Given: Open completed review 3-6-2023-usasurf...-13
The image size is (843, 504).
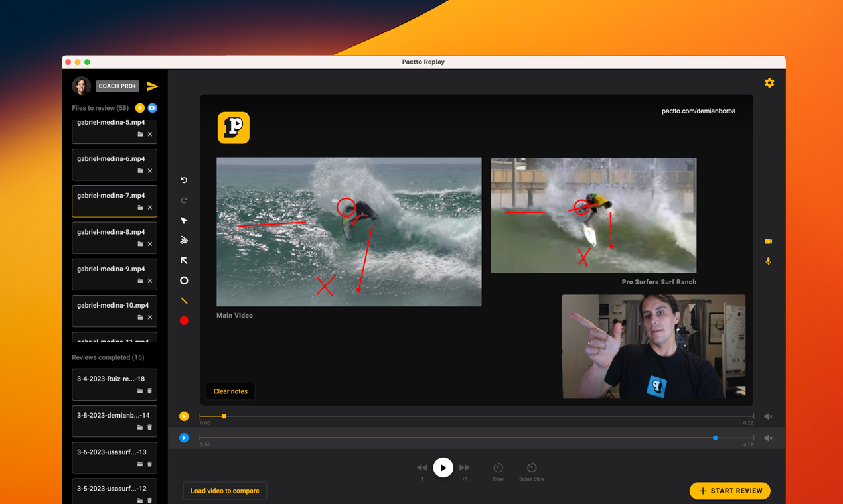Looking at the screenshot, I should point(114,458).
